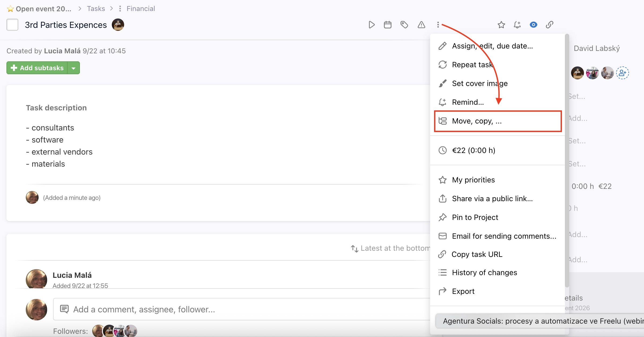Click the bell reminder icon in header
Image resolution: width=644 pixels, height=337 pixels.
pyautogui.click(x=517, y=25)
